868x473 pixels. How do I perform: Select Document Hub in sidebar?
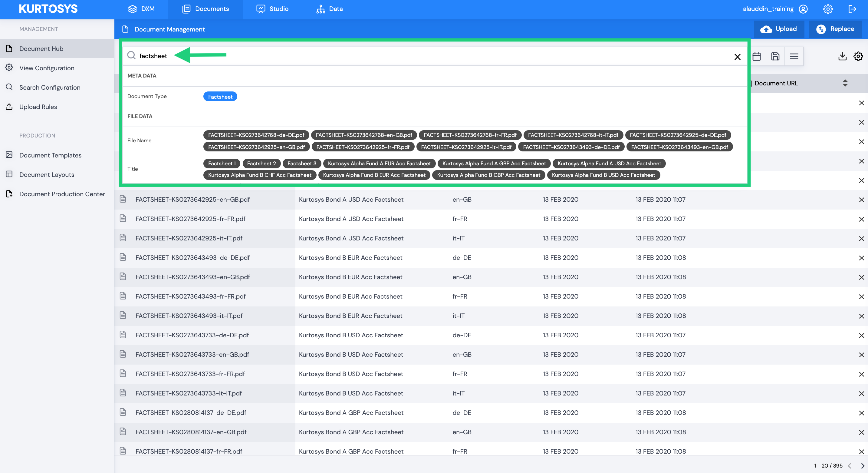coord(57,48)
